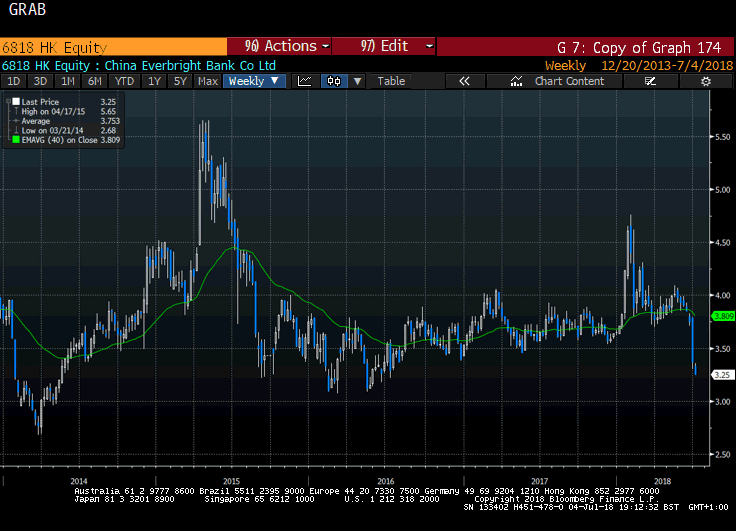The image size is (736, 531).
Task: Select the Max time range
Action: pyautogui.click(x=208, y=81)
